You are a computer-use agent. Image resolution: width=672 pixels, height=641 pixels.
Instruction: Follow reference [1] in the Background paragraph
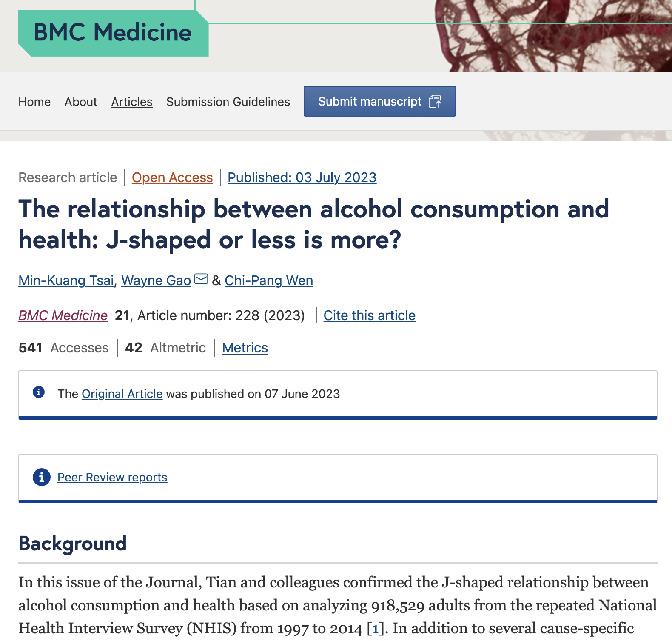pos(376,628)
